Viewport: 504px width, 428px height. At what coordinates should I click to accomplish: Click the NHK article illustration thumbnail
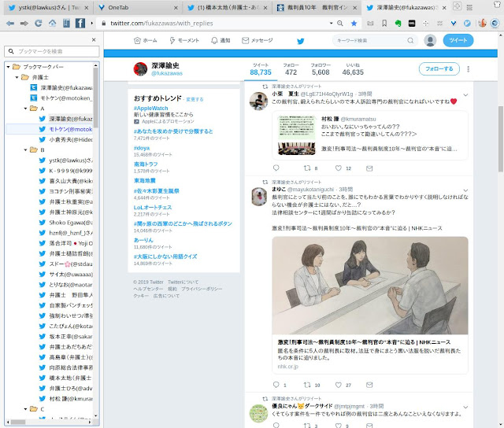pos(370,286)
